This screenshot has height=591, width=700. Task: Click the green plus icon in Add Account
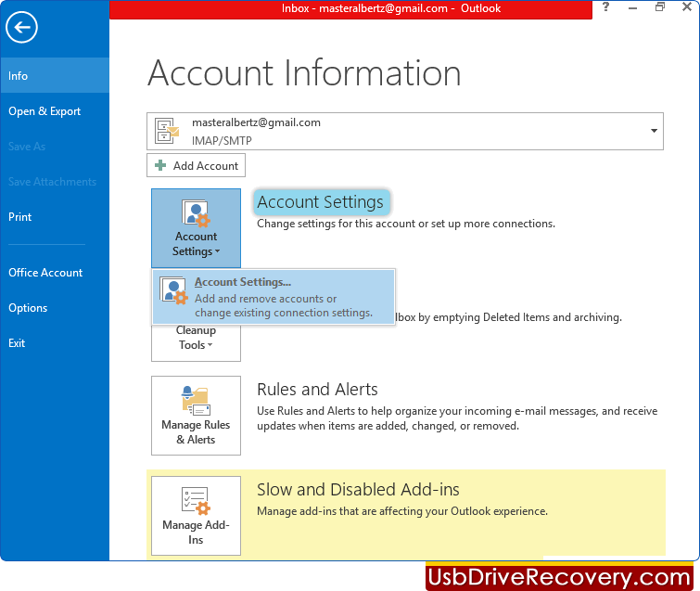pyautogui.click(x=160, y=165)
